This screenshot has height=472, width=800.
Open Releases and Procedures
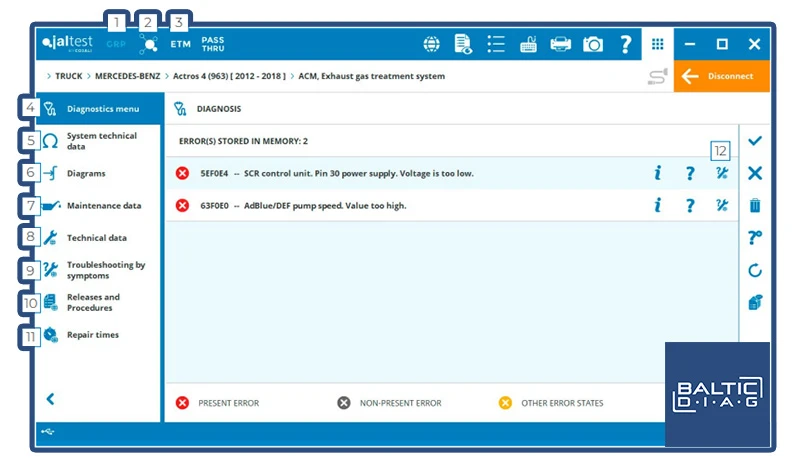pyautogui.click(x=99, y=302)
